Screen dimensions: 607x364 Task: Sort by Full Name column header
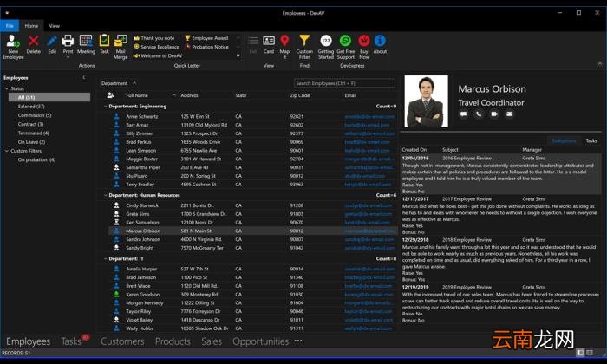coord(137,95)
